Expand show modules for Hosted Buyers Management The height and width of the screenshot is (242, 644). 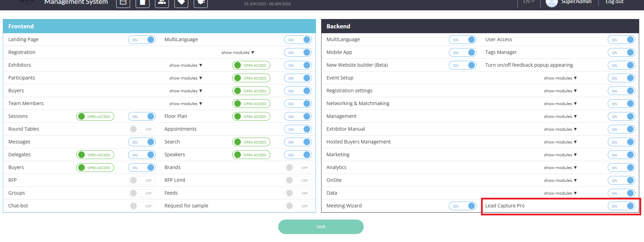561,142
